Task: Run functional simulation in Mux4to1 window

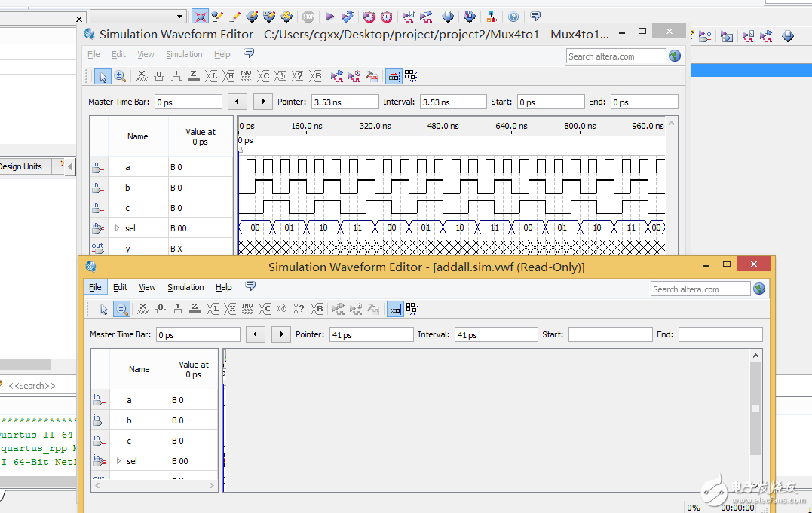Action: coord(336,76)
